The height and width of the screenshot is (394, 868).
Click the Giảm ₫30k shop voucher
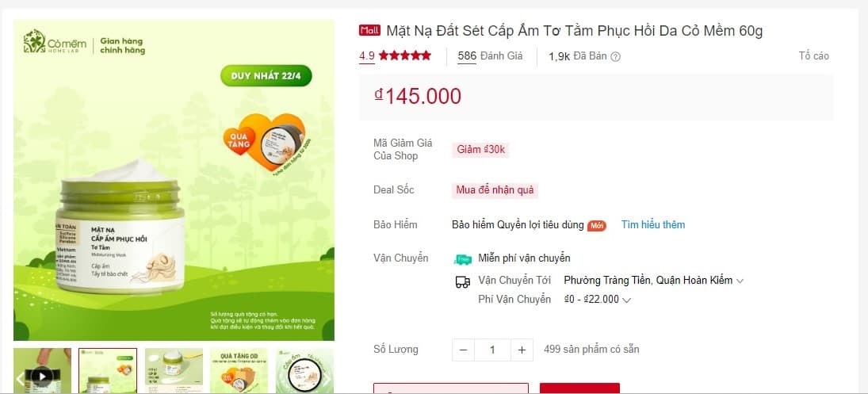click(x=480, y=149)
